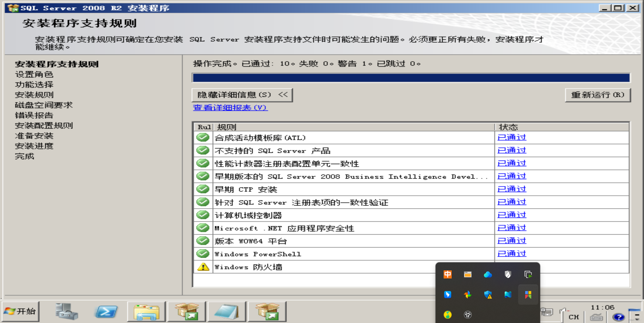Click the 重新运行(R) button
The height and width of the screenshot is (323, 644).
click(598, 95)
